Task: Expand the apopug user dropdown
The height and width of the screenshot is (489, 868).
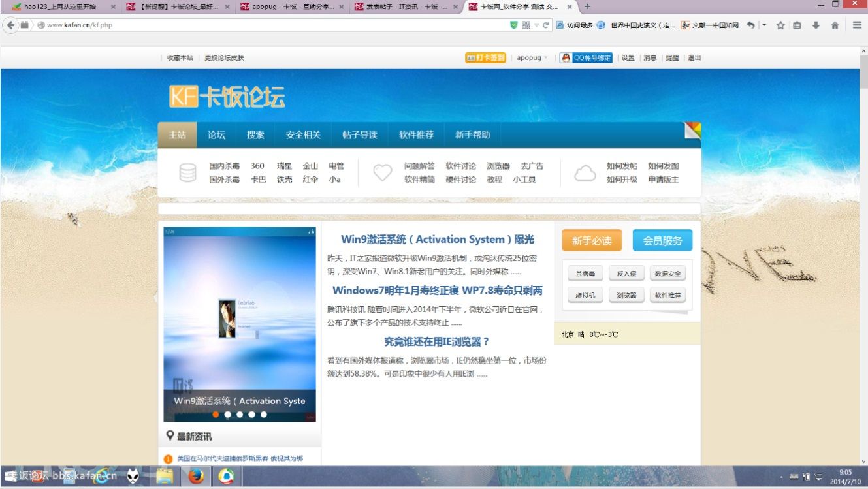Action: tap(545, 58)
